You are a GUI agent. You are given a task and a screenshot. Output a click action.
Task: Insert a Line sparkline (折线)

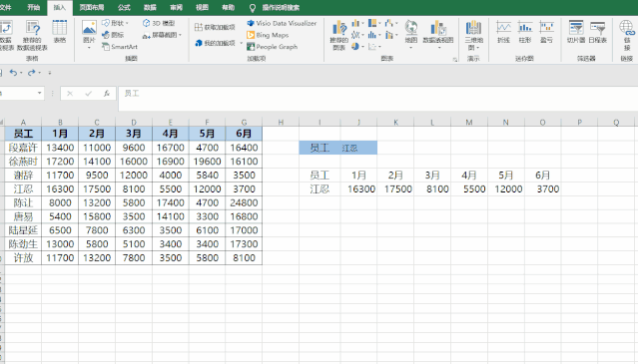coord(504,32)
